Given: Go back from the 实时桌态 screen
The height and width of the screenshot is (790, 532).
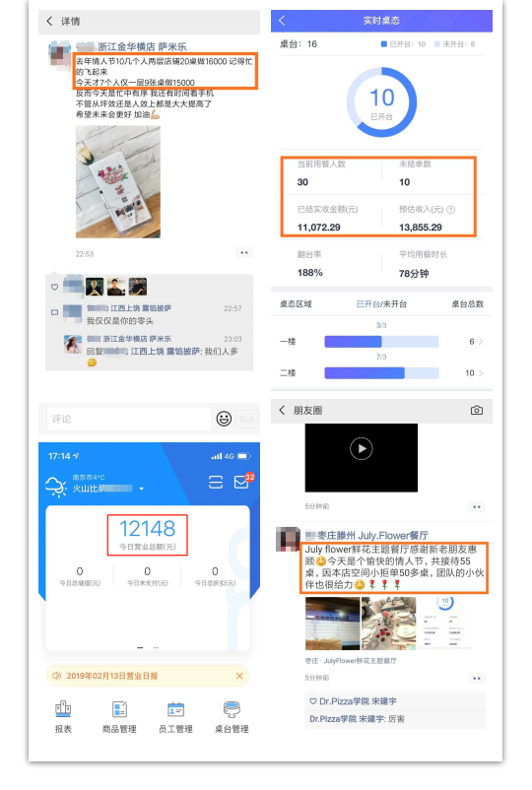Looking at the screenshot, I should coord(282,20).
